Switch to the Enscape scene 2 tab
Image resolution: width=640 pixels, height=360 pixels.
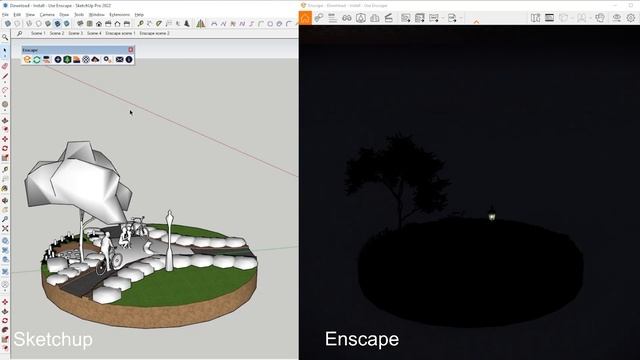tap(154, 33)
